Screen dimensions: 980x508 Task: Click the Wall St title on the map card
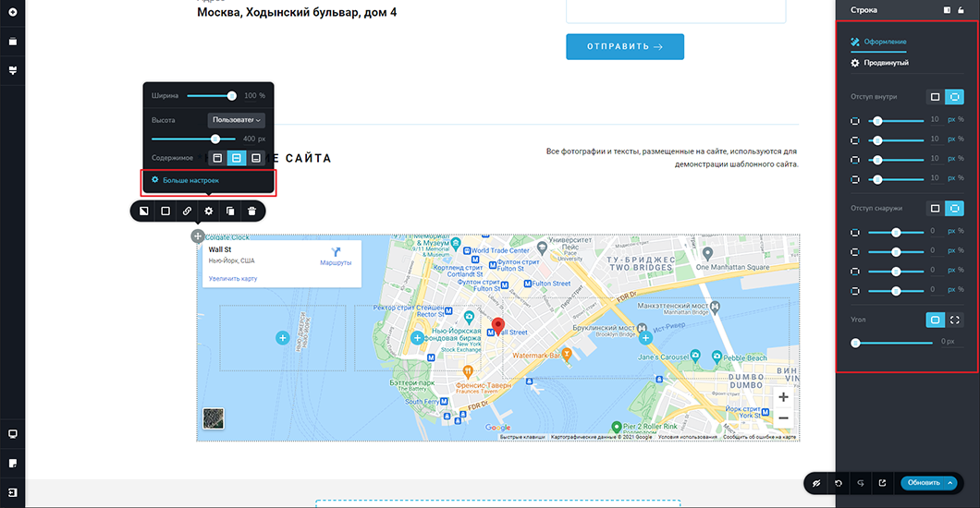(220, 249)
